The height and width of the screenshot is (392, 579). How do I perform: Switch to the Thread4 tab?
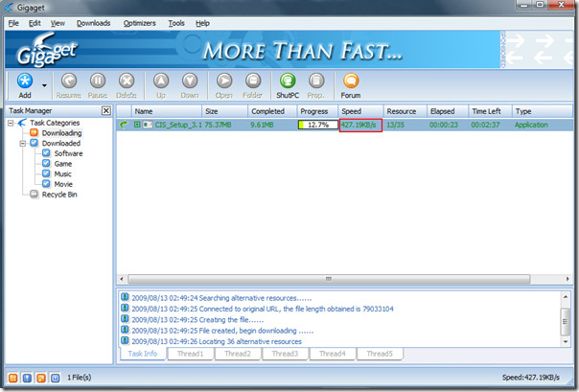(x=333, y=354)
